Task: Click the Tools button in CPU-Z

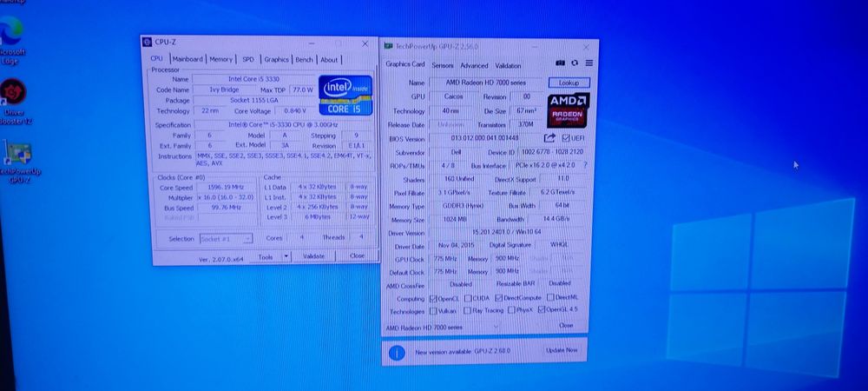Action: 266,256
